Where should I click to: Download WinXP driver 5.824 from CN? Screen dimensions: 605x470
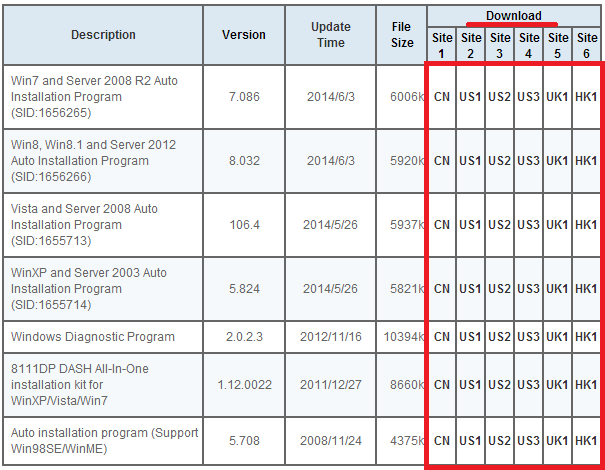442,289
